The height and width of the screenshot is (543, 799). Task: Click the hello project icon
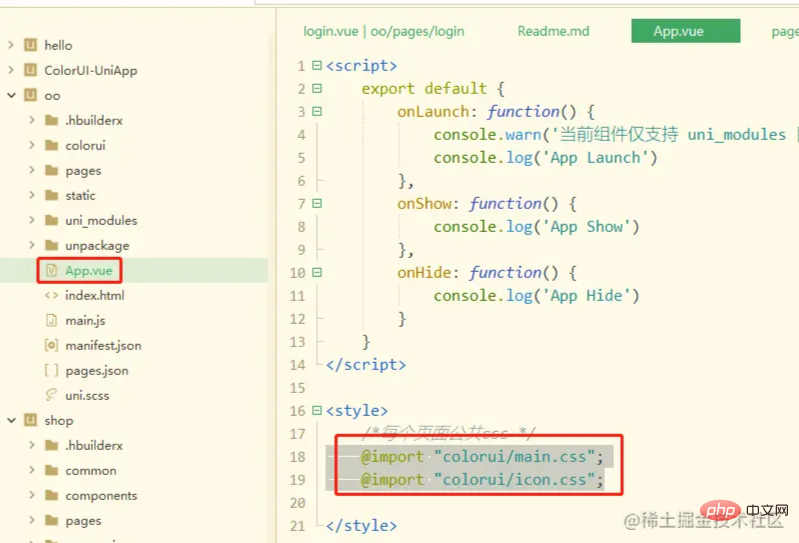(x=31, y=45)
